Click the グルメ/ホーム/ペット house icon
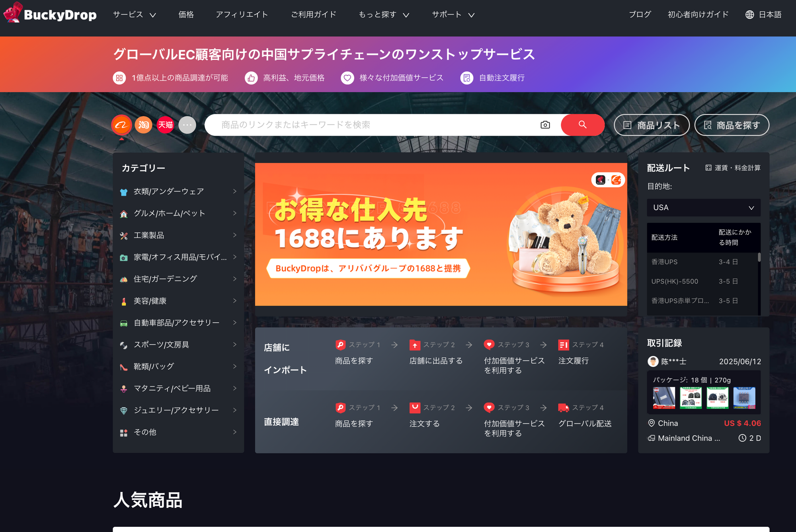 (x=124, y=214)
